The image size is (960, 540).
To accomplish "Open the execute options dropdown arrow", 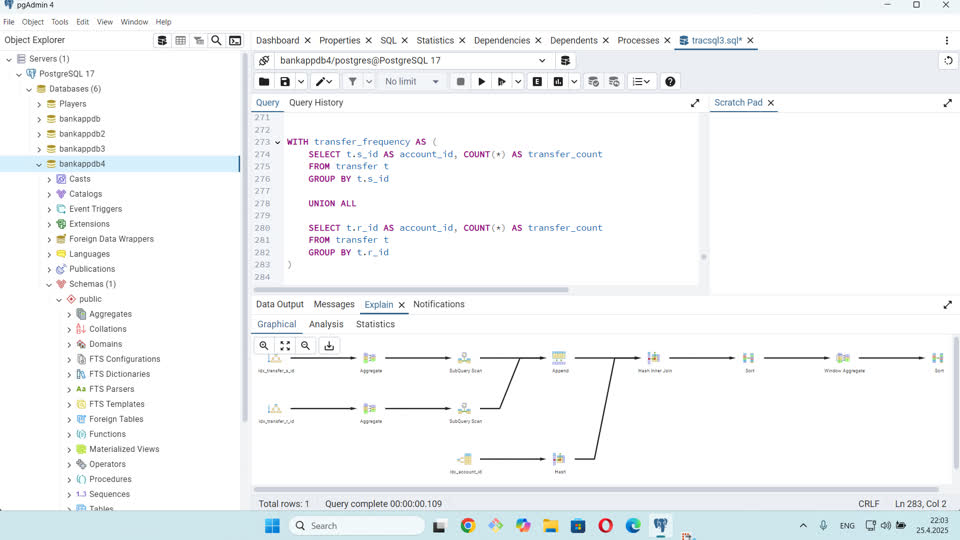I will (x=518, y=81).
